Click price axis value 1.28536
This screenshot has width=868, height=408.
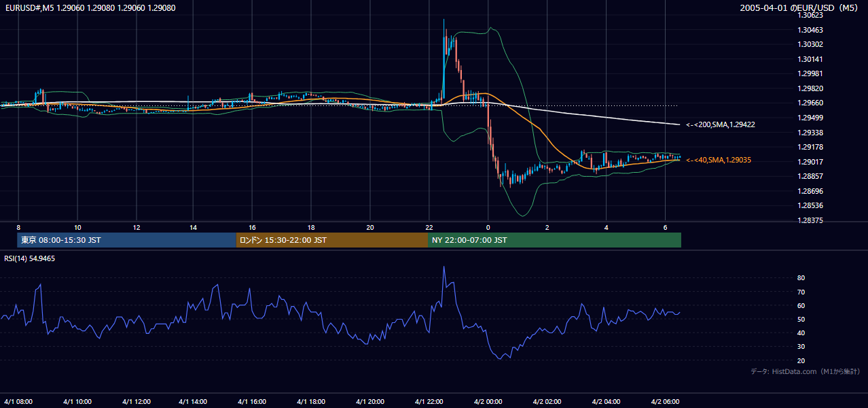pos(811,205)
